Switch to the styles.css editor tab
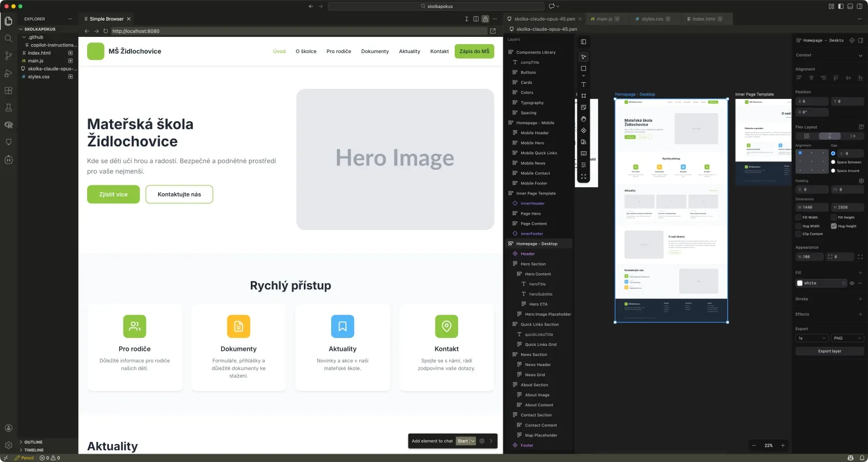 point(652,18)
